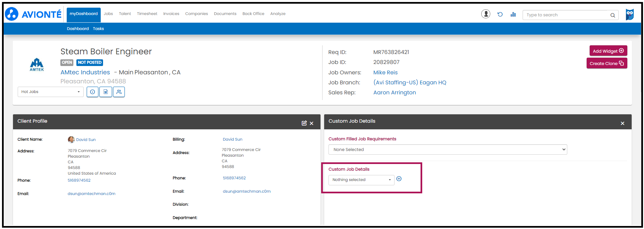Click the candidates people icon
This screenshot has width=644, height=229.
pos(119,92)
